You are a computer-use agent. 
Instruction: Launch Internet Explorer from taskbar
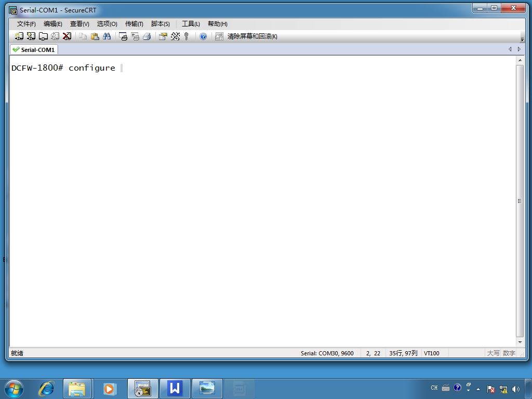point(46,389)
